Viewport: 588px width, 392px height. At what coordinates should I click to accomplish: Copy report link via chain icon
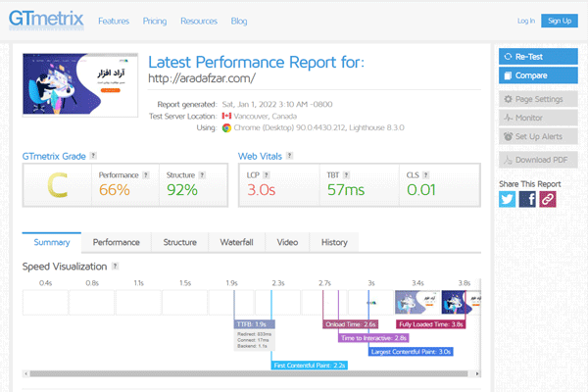(548, 199)
